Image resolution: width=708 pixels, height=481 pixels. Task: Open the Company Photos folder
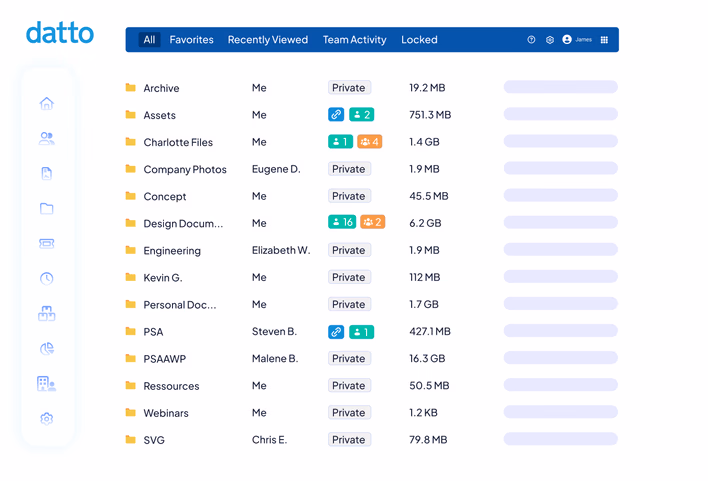(185, 169)
